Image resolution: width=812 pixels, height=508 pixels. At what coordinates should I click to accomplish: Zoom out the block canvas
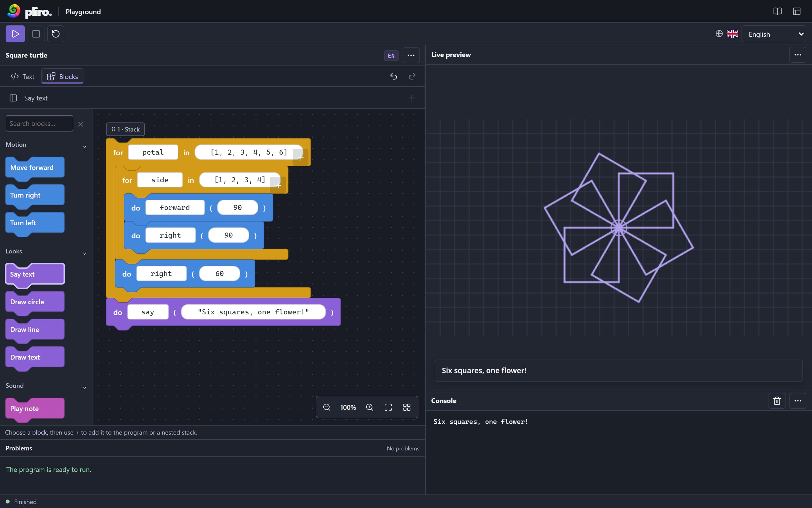coord(326,408)
